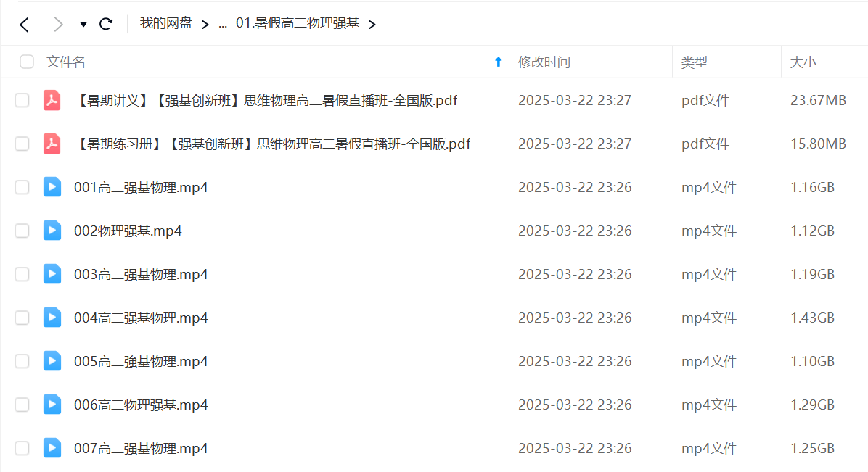Select file name 006高二物理强基.mp4
This screenshot has height=472, width=868.
pos(142,405)
